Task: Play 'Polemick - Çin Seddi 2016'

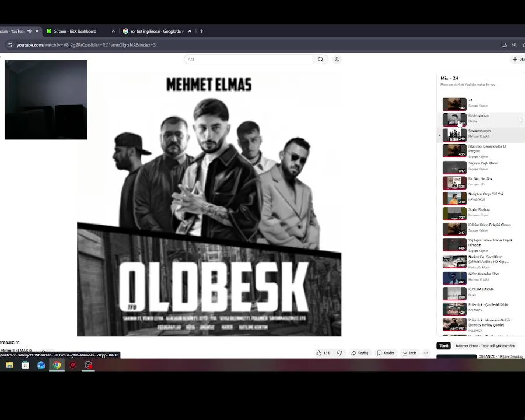Action: [x=481, y=309]
